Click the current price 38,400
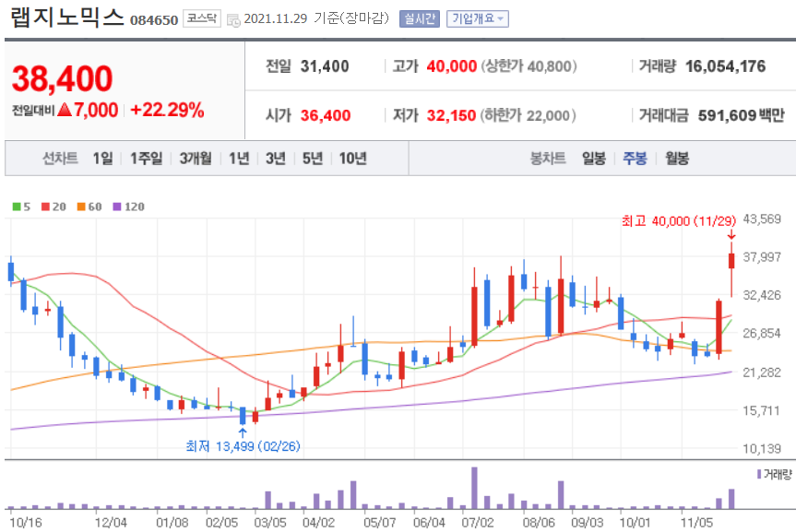This screenshot has width=796, height=532. pos(62,78)
